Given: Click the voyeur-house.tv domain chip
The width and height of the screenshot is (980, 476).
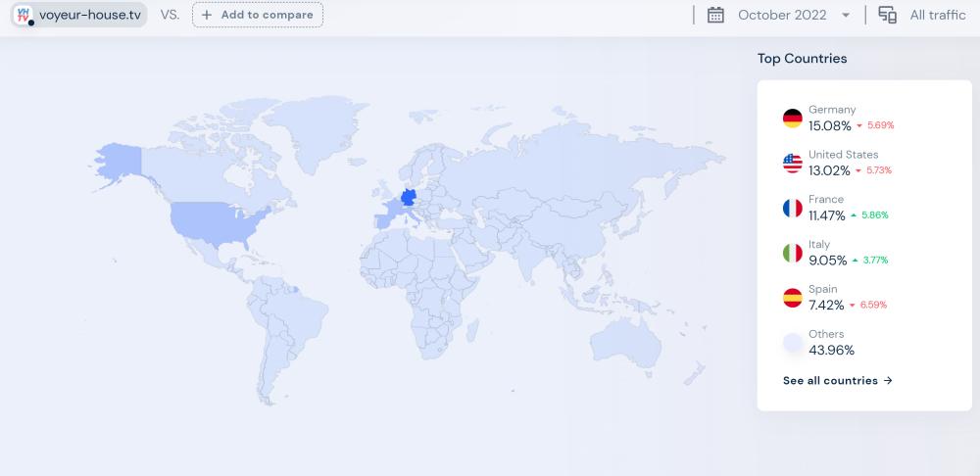Looking at the screenshot, I should pos(80,15).
